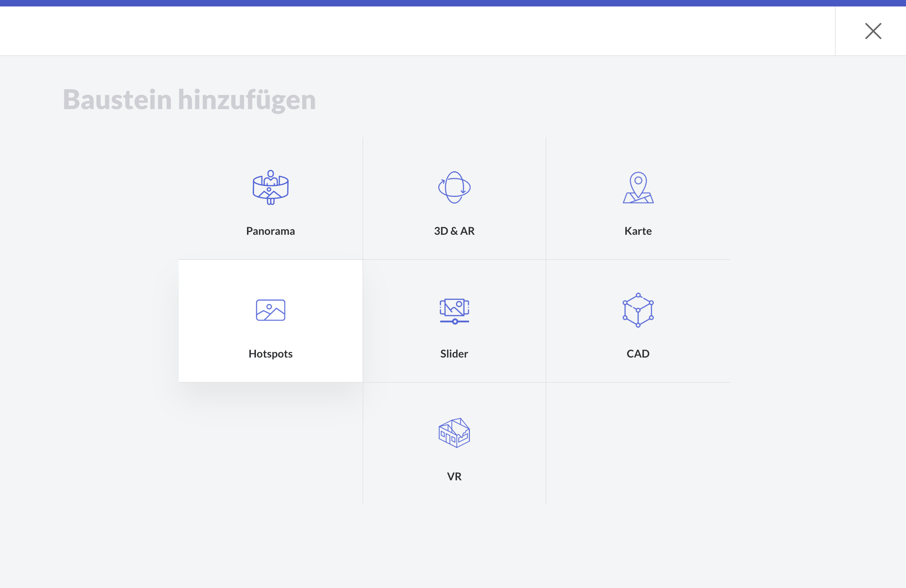Click the "Panorama" text label
This screenshot has width=906, height=588.
[270, 231]
